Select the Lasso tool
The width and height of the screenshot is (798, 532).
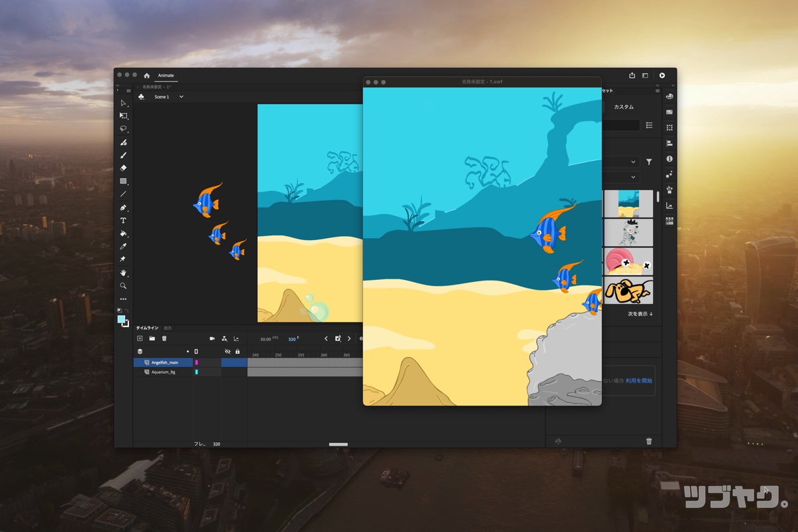point(123,128)
